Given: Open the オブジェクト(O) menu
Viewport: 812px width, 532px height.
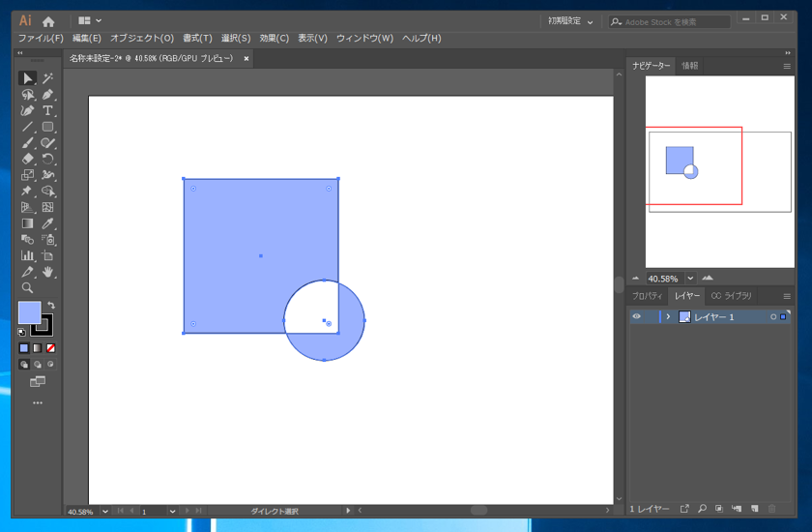Looking at the screenshot, I should pyautogui.click(x=142, y=39).
